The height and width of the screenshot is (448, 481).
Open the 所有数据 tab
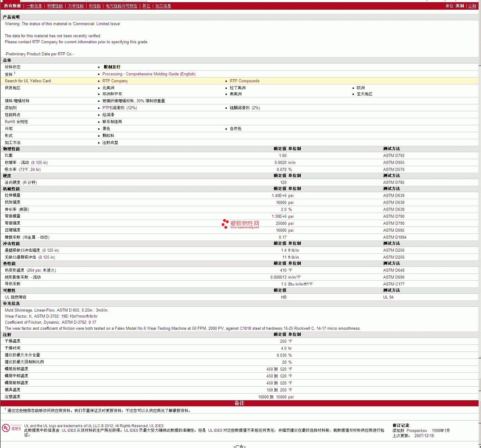pos(12,6)
